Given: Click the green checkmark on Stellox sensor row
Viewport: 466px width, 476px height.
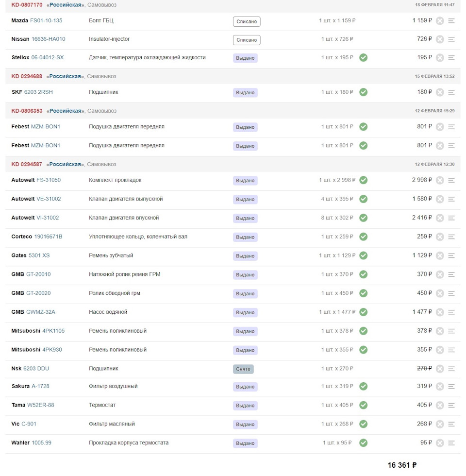Looking at the screenshot, I should [x=363, y=58].
